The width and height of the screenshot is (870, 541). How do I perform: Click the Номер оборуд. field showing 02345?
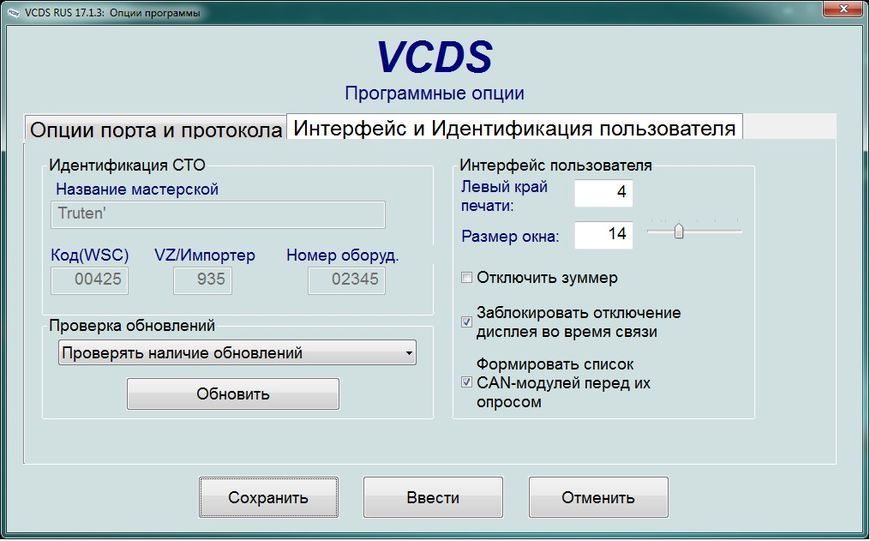(347, 280)
